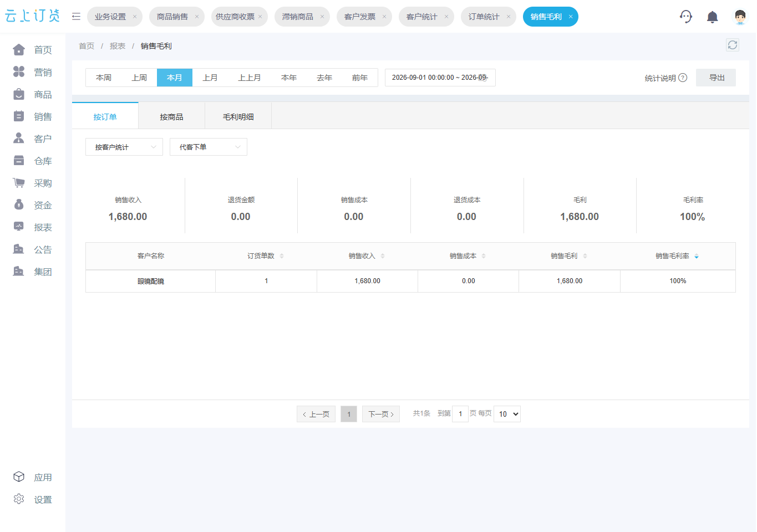Click the 导出 export button
Screen dimensions: 757x532
pos(716,78)
